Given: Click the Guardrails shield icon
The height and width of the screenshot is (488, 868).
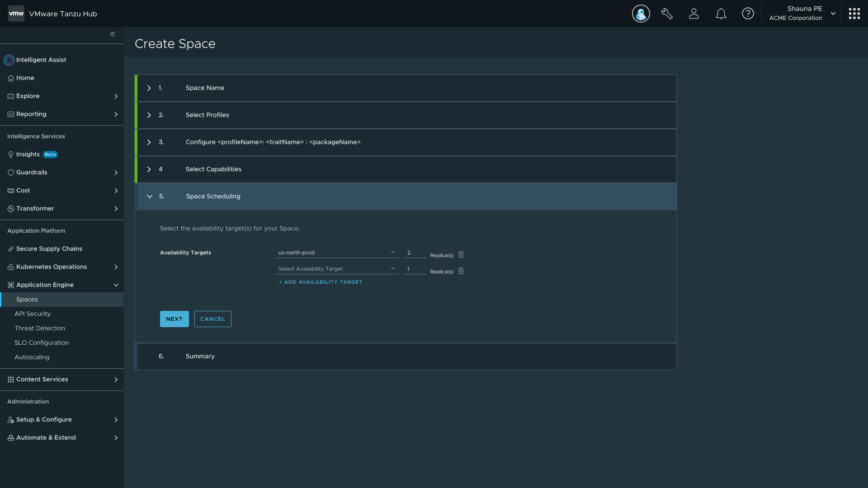Looking at the screenshot, I should point(11,173).
